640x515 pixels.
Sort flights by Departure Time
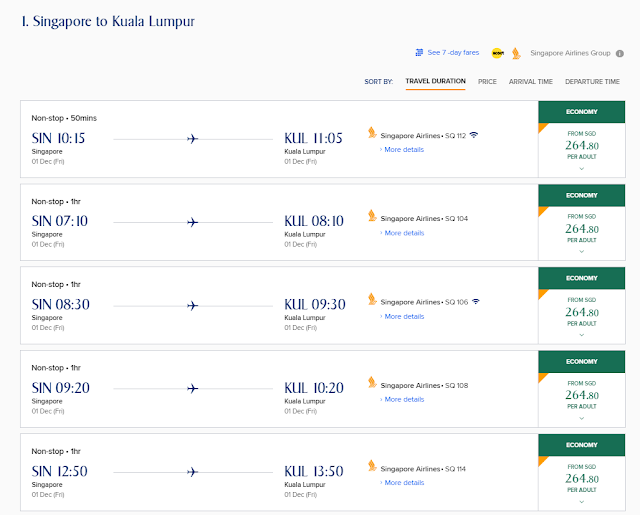click(592, 81)
